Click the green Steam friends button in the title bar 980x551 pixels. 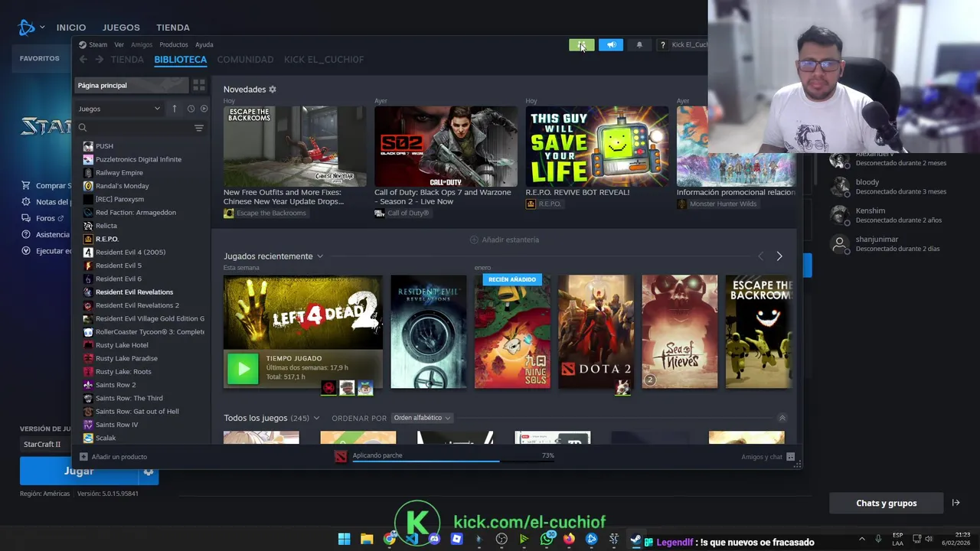pos(581,45)
